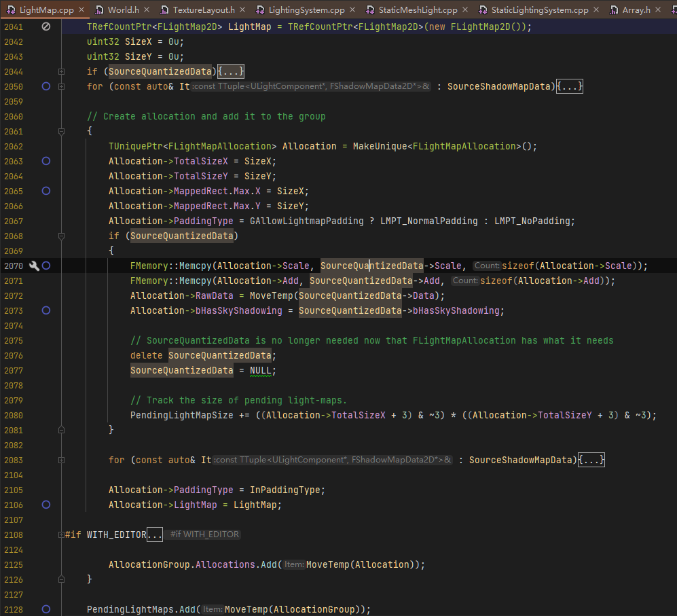This screenshot has width=677, height=616.
Task: Click the gutter circle marker on line 2128
Action: click(x=45, y=609)
